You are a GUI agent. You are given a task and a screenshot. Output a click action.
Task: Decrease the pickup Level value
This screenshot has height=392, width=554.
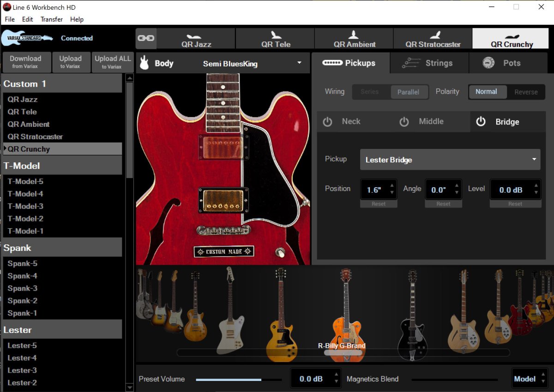(536, 193)
